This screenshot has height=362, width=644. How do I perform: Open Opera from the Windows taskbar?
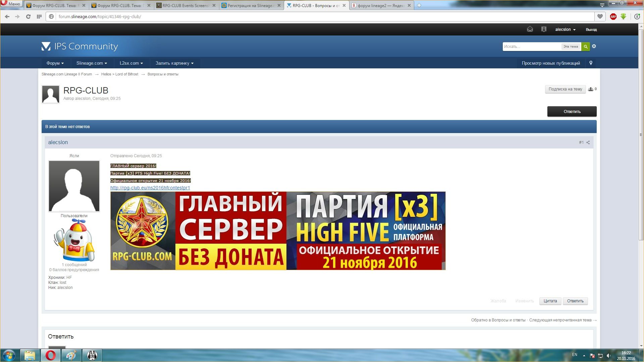pos(51,355)
